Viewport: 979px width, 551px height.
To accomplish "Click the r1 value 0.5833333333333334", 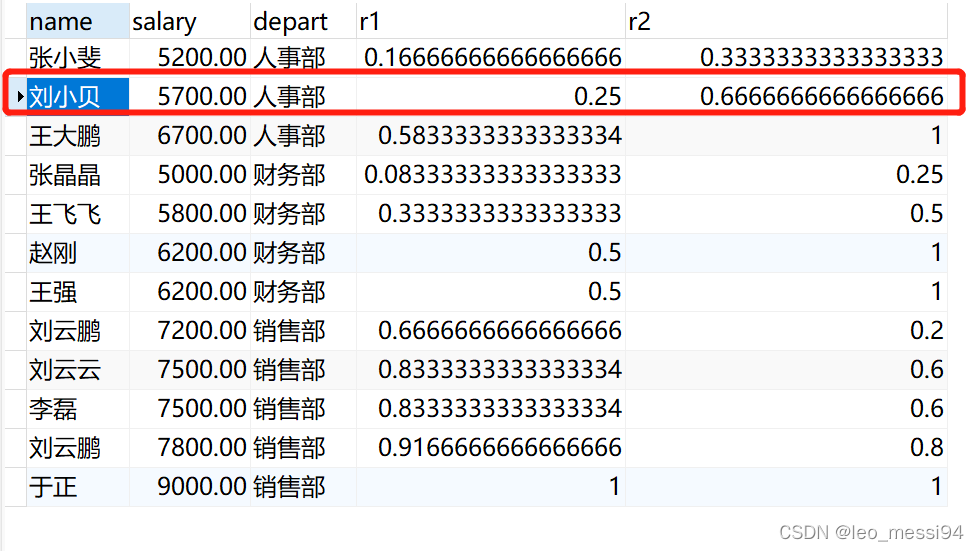I will [491, 135].
